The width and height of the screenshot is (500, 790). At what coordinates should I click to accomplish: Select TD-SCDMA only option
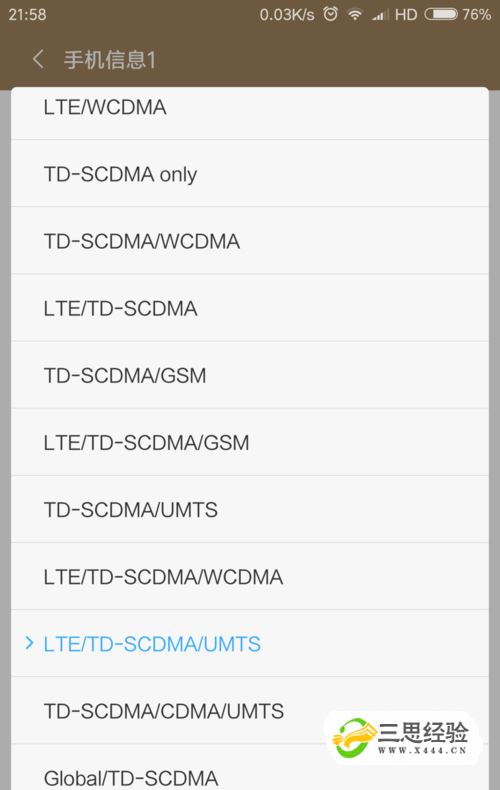tap(250, 174)
